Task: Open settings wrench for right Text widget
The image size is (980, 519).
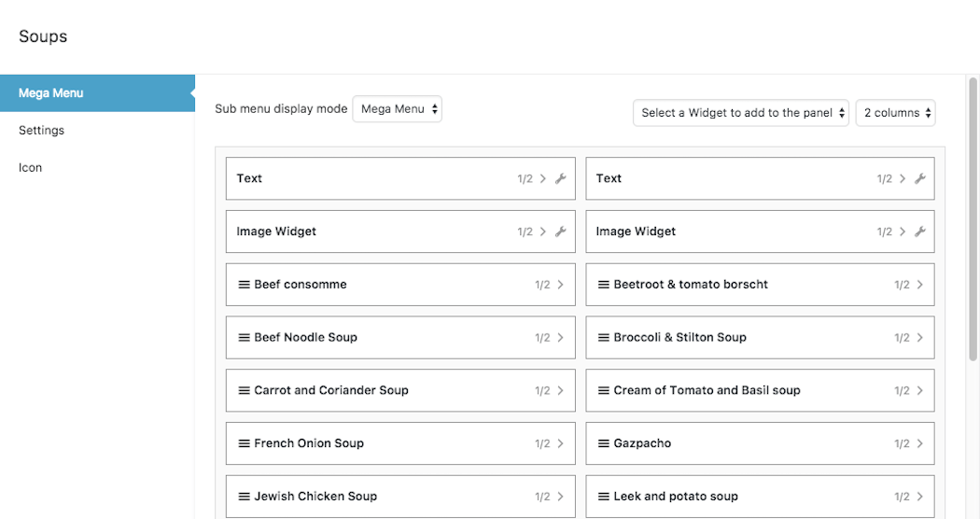Action: (920, 178)
